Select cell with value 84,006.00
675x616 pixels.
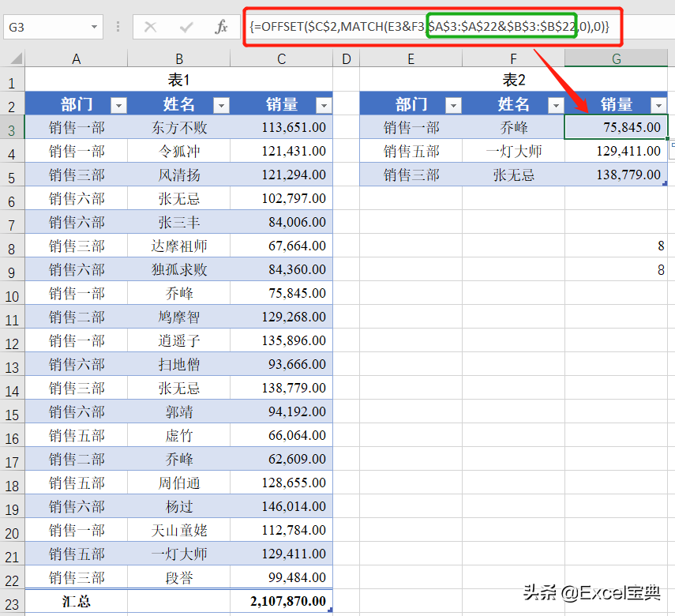(x=282, y=222)
